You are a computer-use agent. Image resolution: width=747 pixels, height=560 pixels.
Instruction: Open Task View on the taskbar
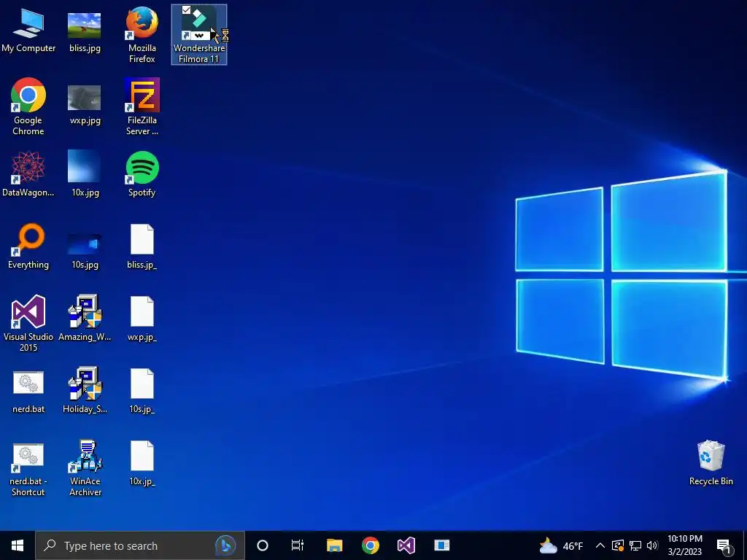[298, 545]
